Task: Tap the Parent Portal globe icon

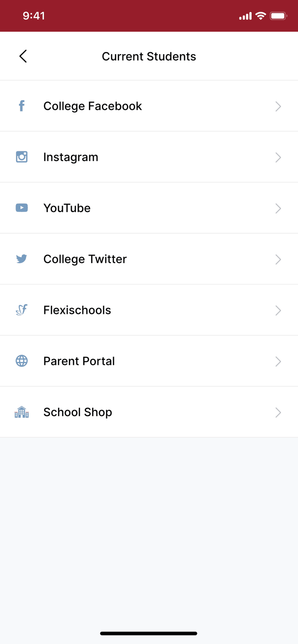Action: [x=22, y=361]
